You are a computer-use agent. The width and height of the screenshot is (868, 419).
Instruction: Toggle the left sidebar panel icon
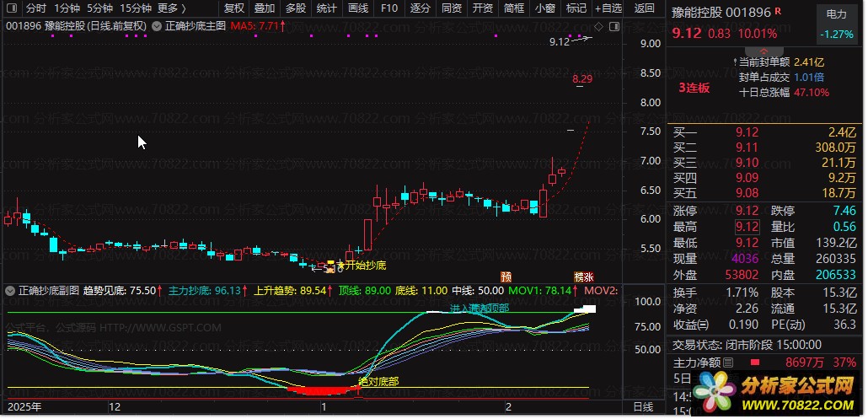coord(12,8)
